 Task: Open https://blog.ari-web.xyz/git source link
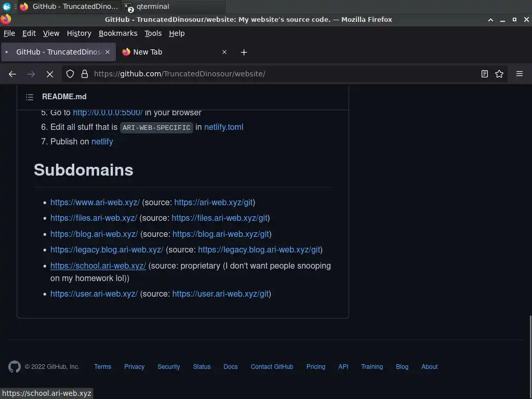(x=221, y=234)
